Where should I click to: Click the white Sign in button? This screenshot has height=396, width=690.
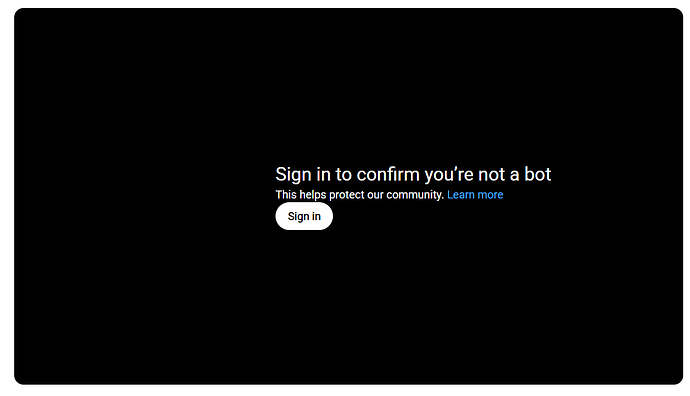point(304,216)
